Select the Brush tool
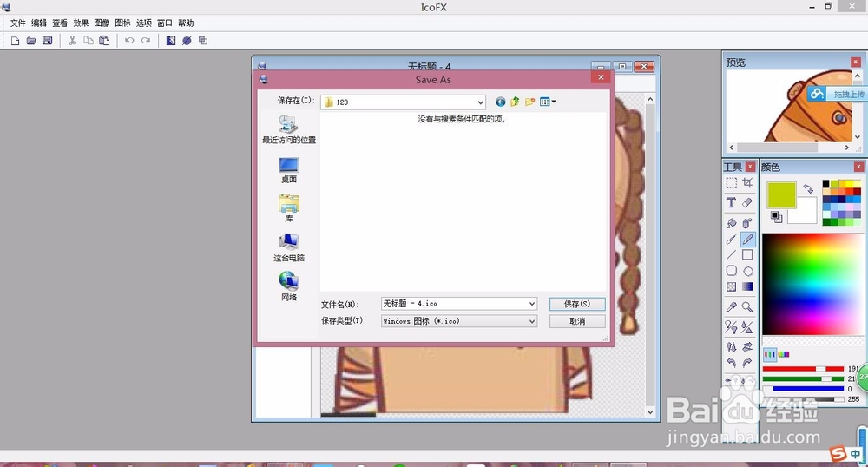This screenshot has height=467, width=868. click(731, 239)
